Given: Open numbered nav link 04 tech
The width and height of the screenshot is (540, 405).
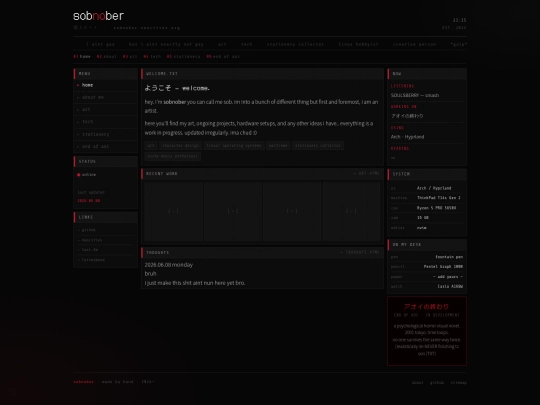Looking at the screenshot, I should (x=152, y=56).
